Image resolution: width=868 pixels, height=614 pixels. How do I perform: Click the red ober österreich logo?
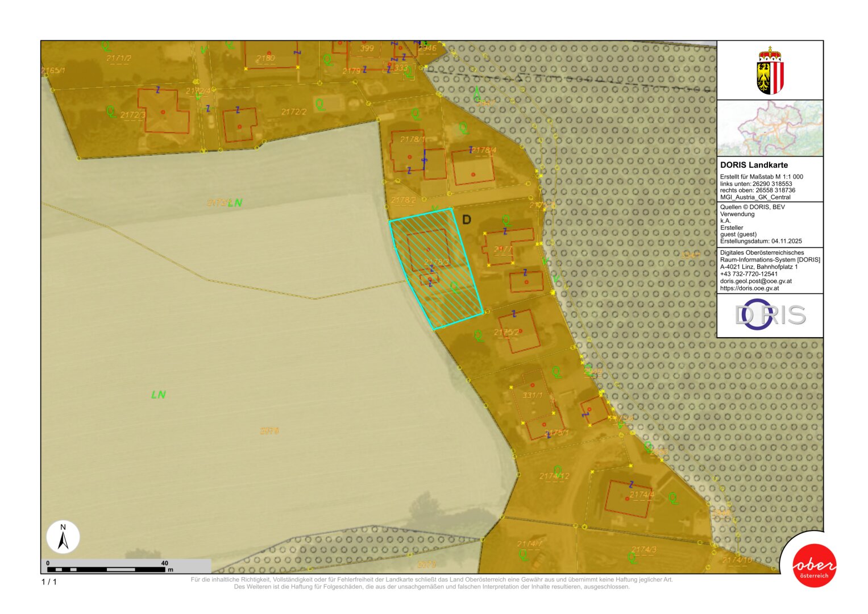point(814,566)
